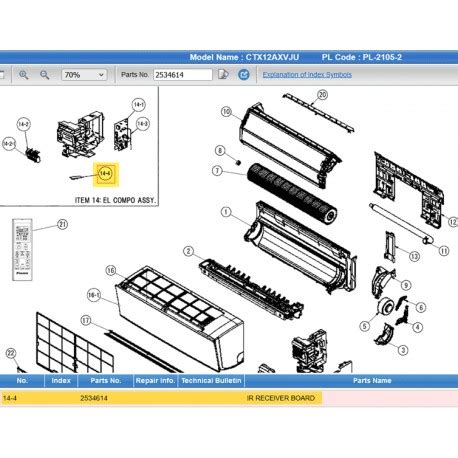
Task: Select callout 13 in the diagram
Action: pyautogui.click(x=414, y=256)
